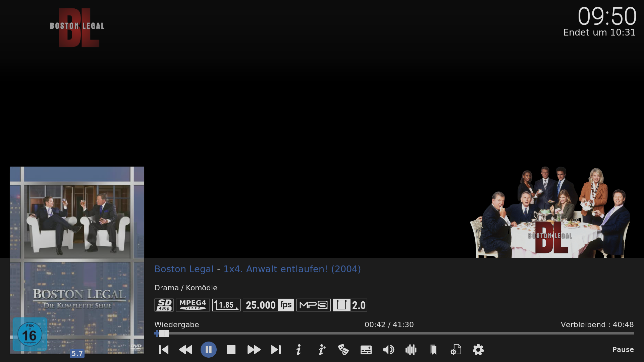The height and width of the screenshot is (362, 644).
Task: Fast forward the episode
Action: pyautogui.click(x=254, y=350)
